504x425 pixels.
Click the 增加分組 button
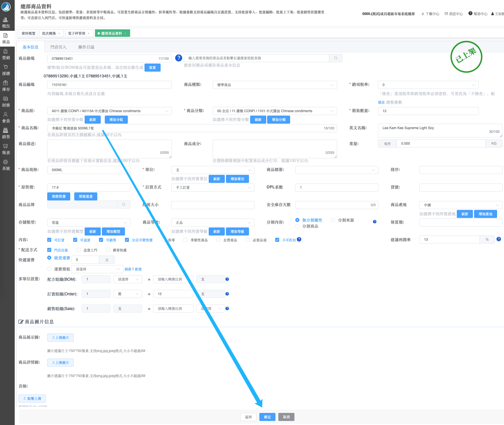click(116, 120)
